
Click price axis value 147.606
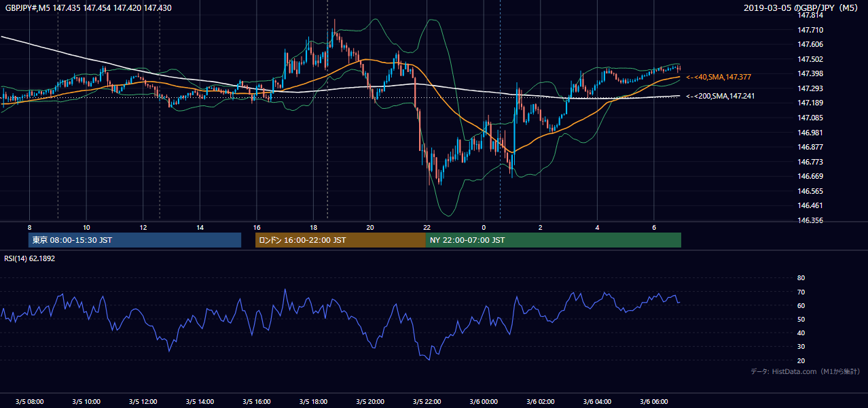click(811, 44)
